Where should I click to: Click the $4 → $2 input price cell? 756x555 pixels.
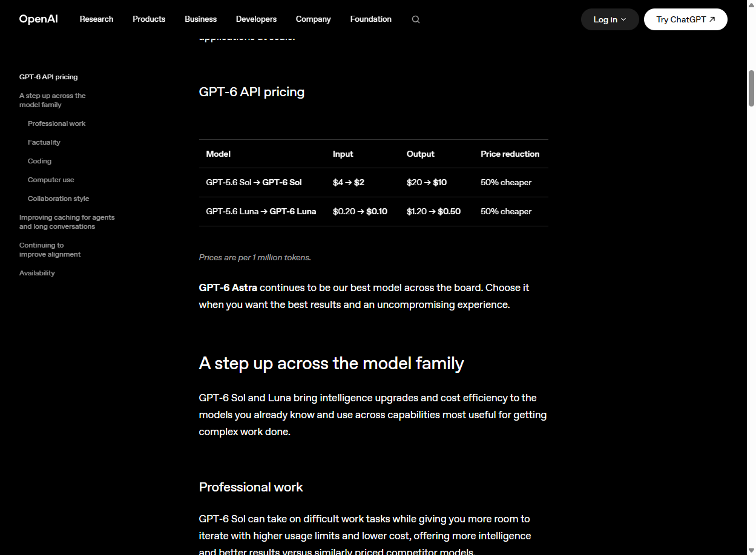pos(349,182)
